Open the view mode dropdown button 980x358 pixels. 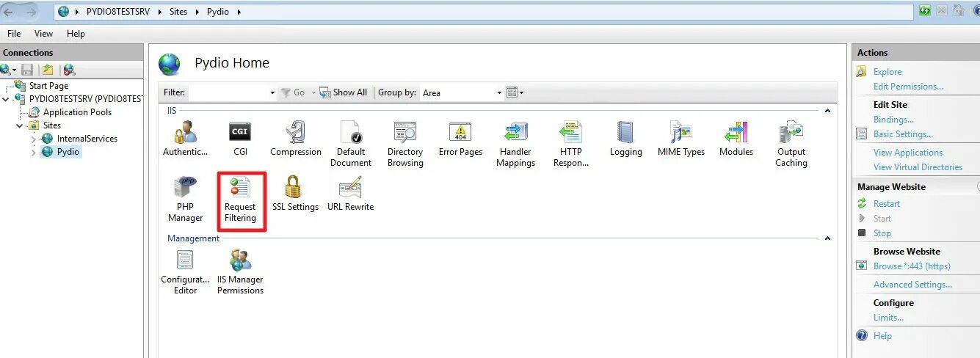click(515, 92)
